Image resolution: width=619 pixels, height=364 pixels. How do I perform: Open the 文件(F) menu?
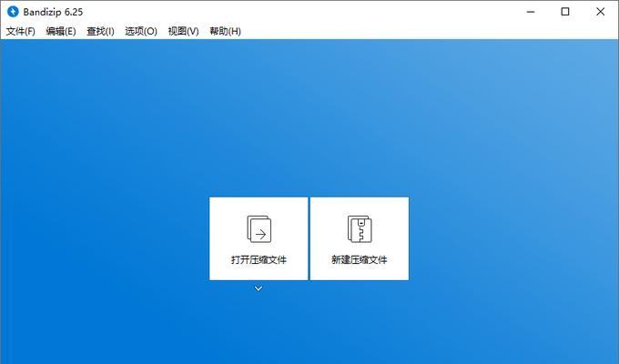tap(21, 31)
